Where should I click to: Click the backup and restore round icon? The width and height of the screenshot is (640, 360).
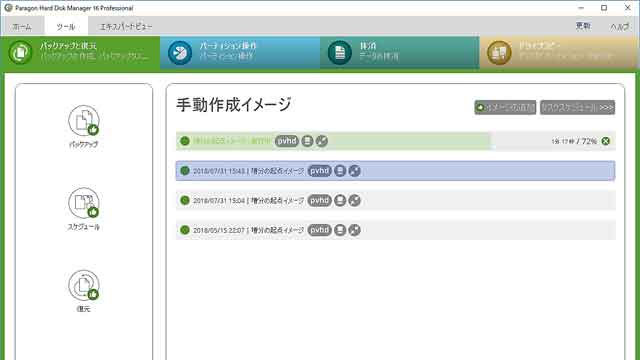[20, 53]
